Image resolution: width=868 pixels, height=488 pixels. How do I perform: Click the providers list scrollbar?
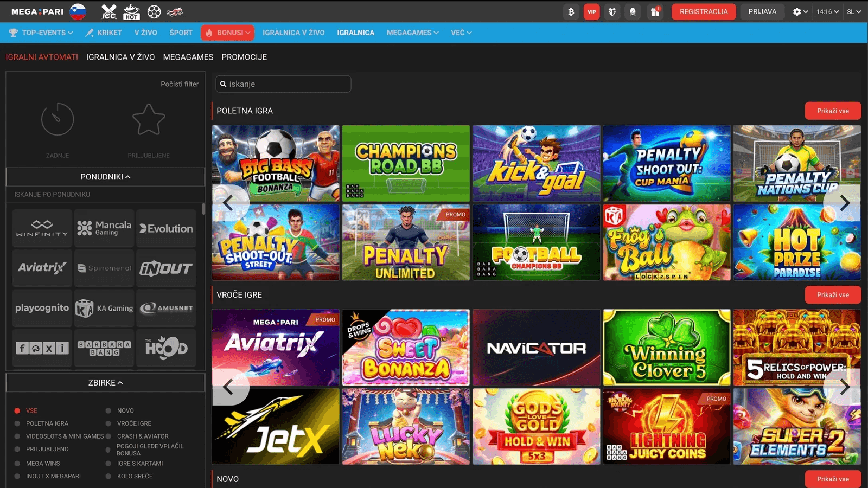point(203,209)
